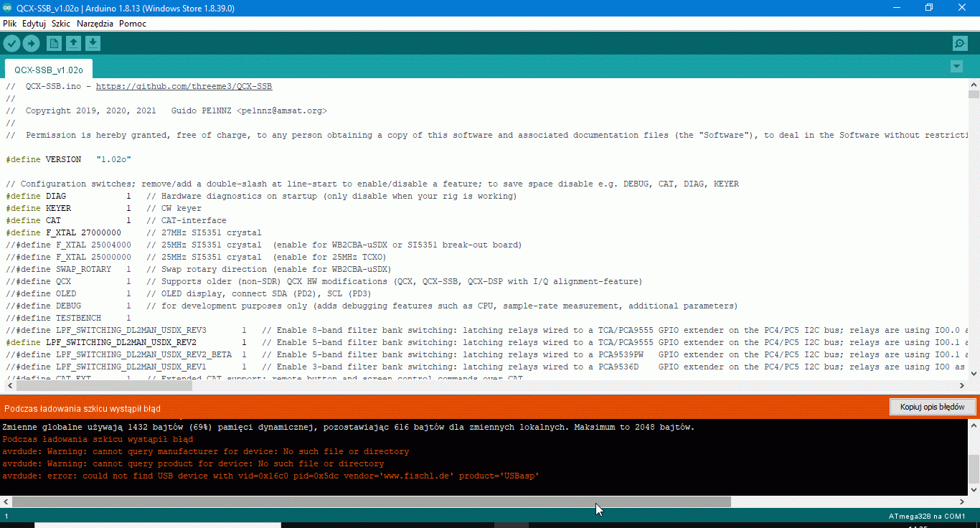Viewport: 980px width, 528px height.
Task: Select the QCX-SSB_v1.02o sketch tab
Action: click(49, 70)
